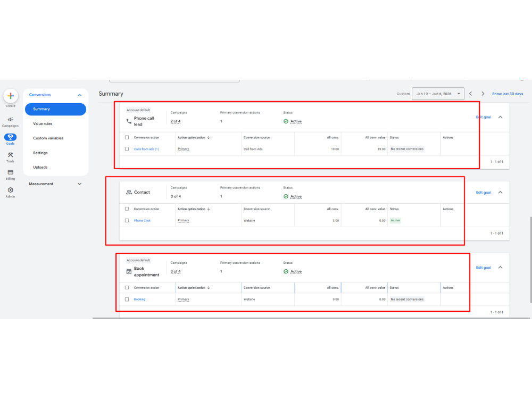532x399 pixels.
Task: Tick the Calls from ads row checkbox
Action: [x=127, y=149]
